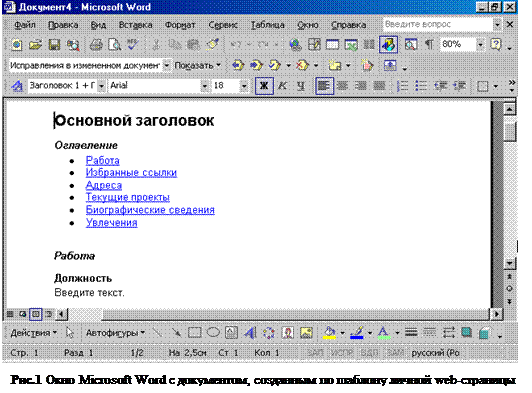
Task: Align text right
Action: pyautogui.click(x=360, y=86)
